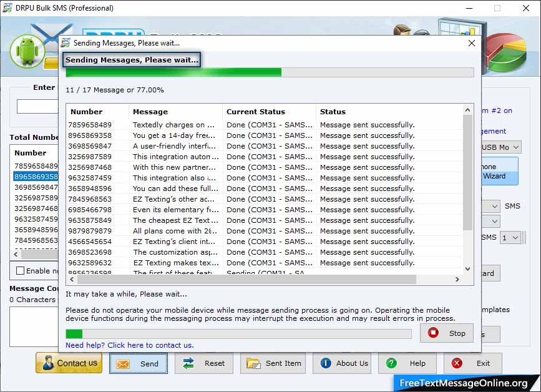
Task: Exit the DRPU Bulk SMS application
Action: (x=473, y=363)
